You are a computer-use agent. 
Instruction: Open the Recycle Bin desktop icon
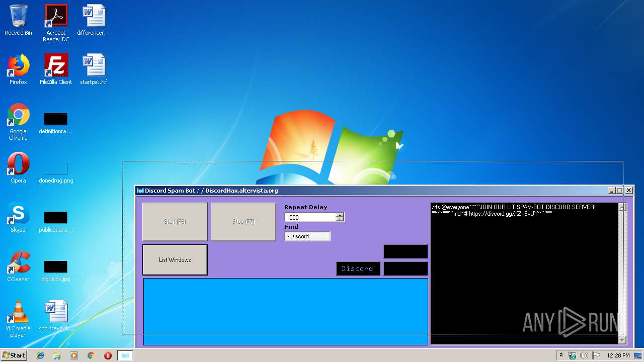(x=18, y=20)
